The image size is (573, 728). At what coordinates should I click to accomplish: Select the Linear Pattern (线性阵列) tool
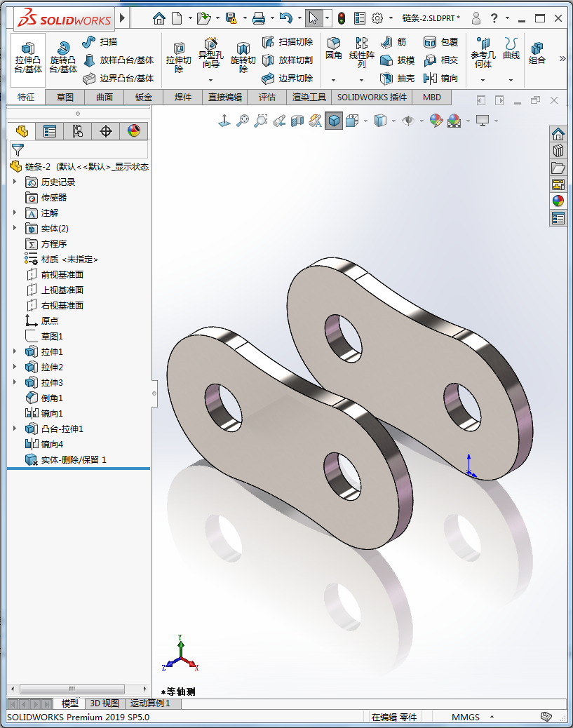tap(362, 53)
